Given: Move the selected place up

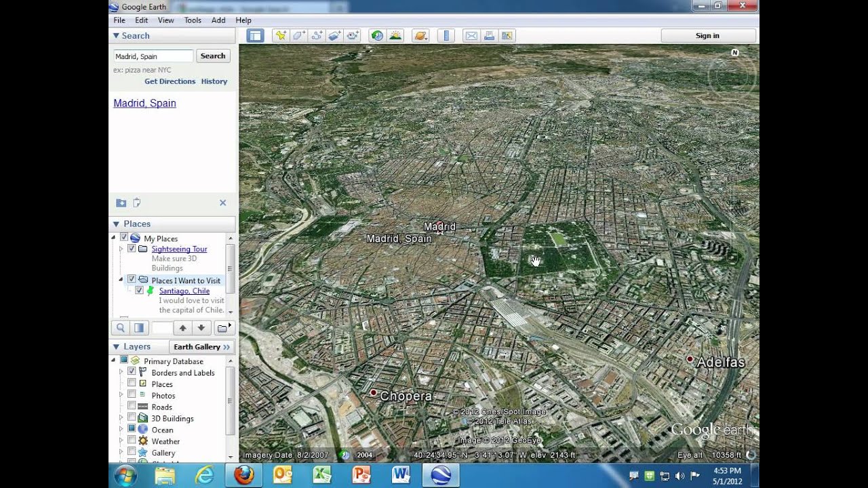Looking at the screenshot, I should [182, 328].
